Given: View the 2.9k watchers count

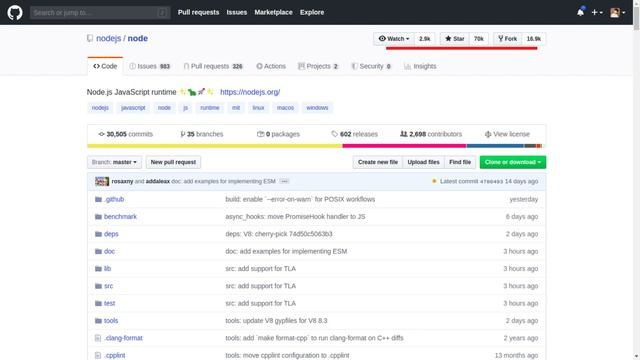Looking at the screenshot, I should (424, 39).
